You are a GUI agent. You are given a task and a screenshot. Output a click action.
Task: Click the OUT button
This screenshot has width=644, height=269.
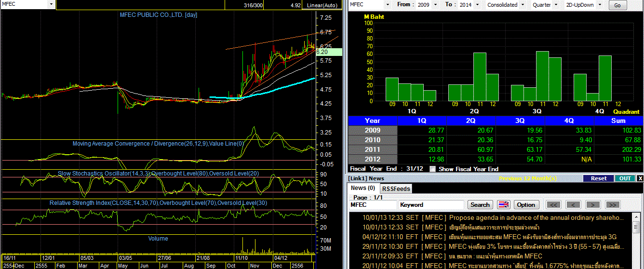click(x=625, y=178)
